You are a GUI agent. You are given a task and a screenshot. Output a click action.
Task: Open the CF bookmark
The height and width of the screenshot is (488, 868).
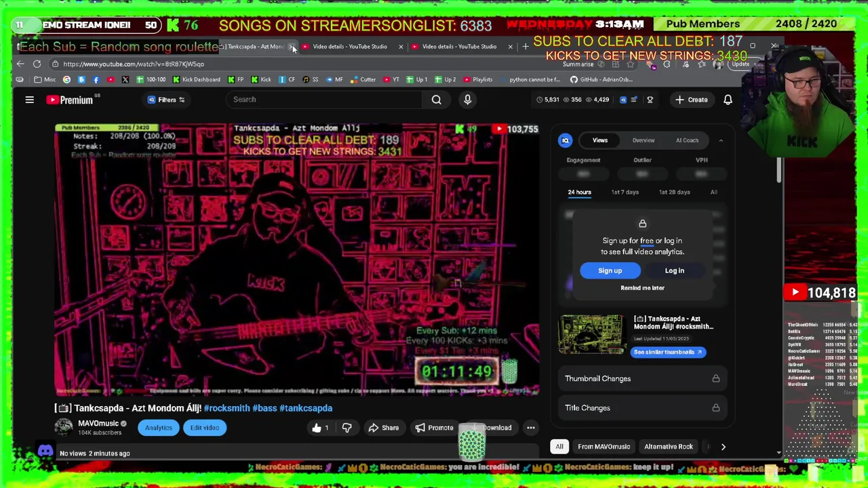pos(287,79)
